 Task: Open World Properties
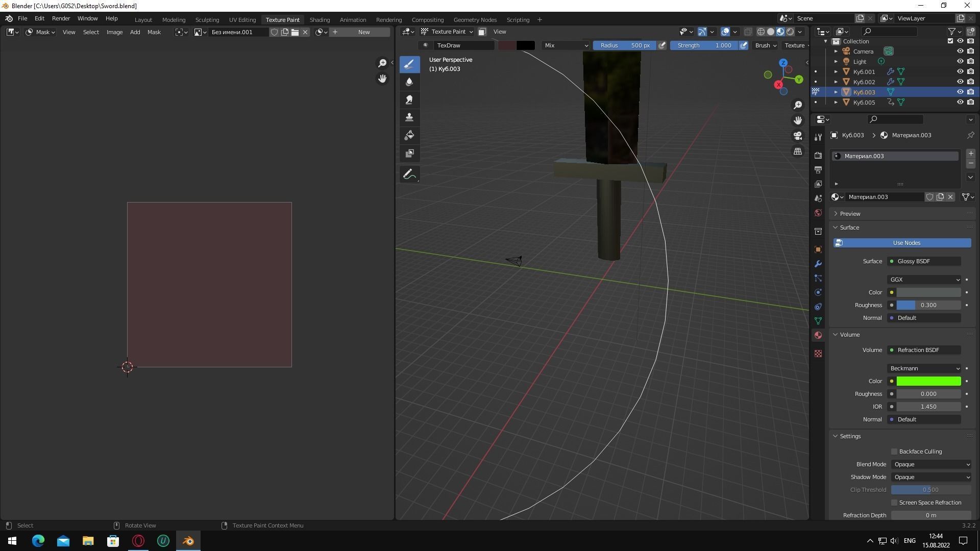coord(818,213)
